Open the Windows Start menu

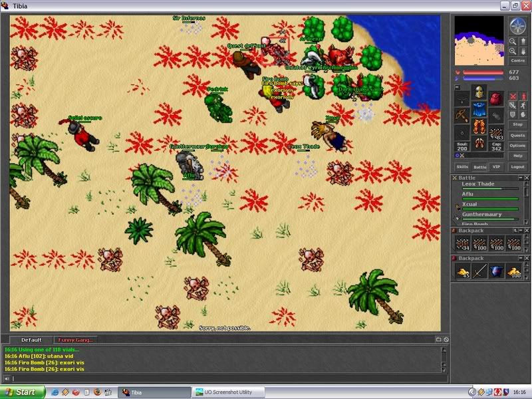click(23, 392)
